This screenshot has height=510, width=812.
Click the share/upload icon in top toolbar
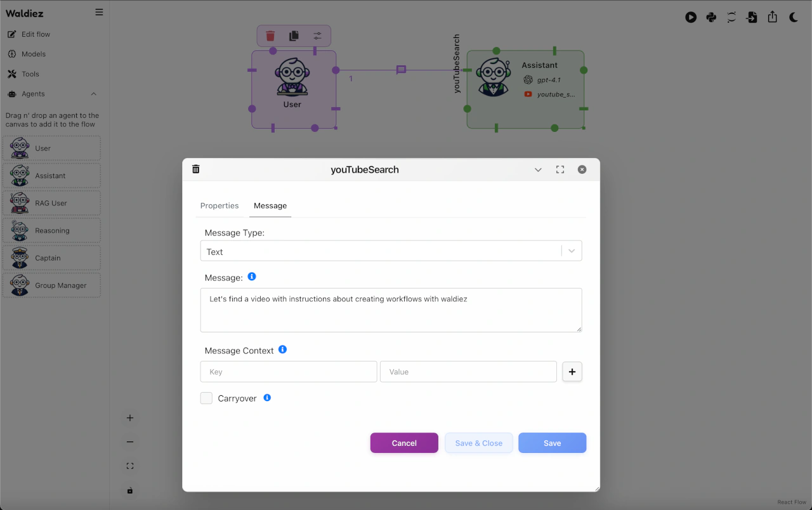772,18
